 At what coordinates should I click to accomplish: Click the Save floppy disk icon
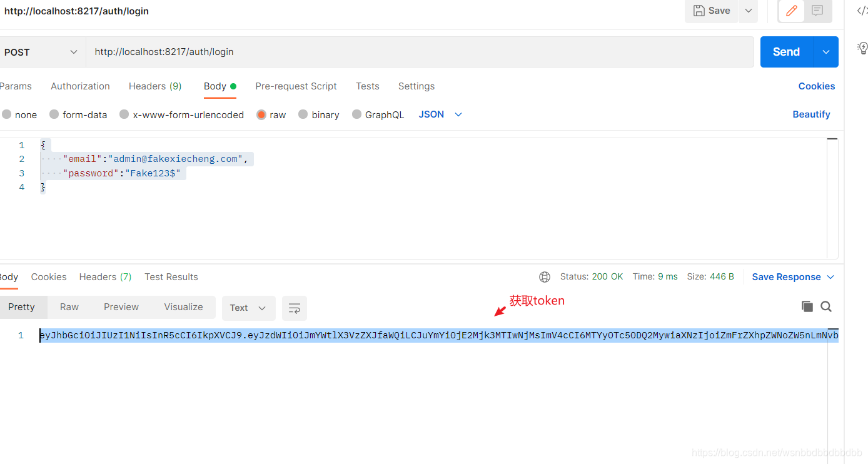point(699,11)
